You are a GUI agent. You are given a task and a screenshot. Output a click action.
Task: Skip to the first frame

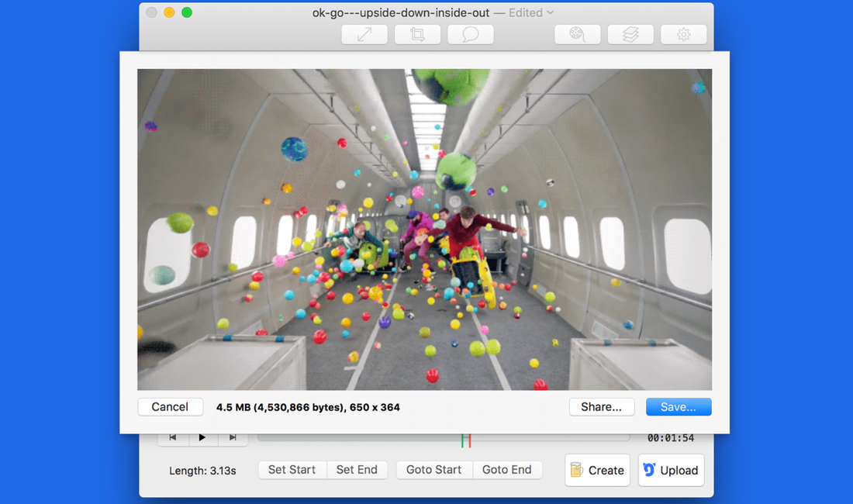pyautogui.click(x=174, y=437)
